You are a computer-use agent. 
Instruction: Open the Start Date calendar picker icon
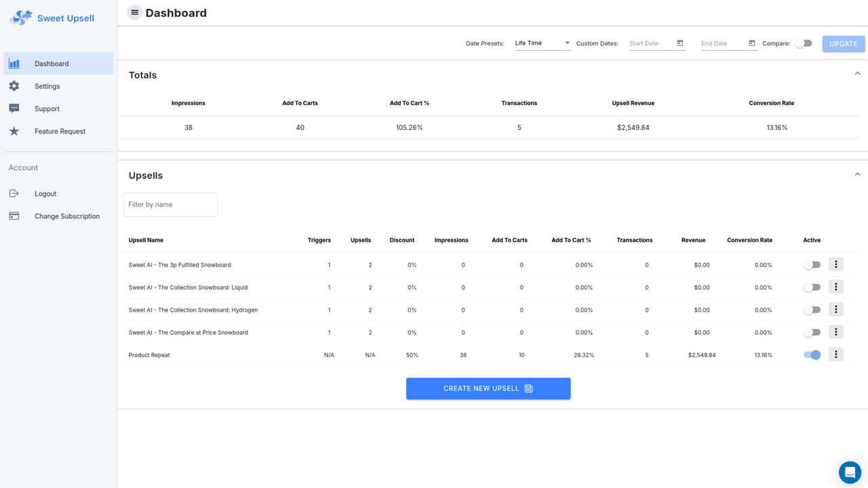[679, 43]
